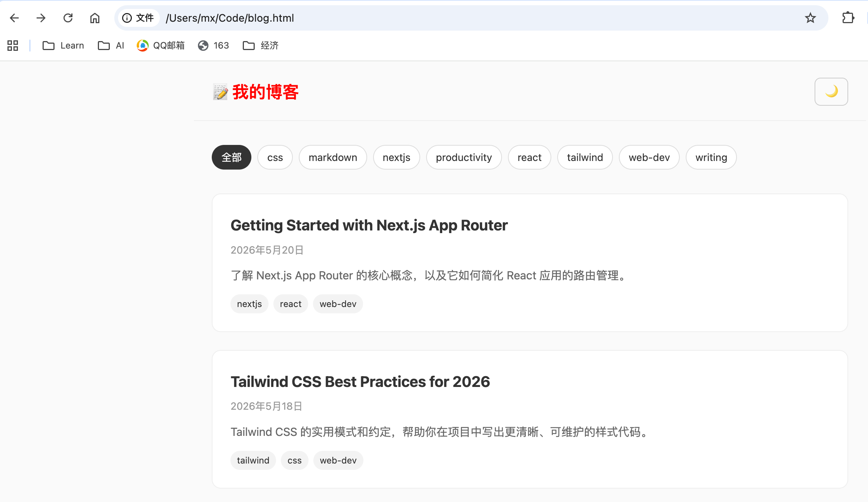The height and width of the screenshot is (502, 868).
Task: Toggle dark mode with the moon button
Action: point(831,92)
